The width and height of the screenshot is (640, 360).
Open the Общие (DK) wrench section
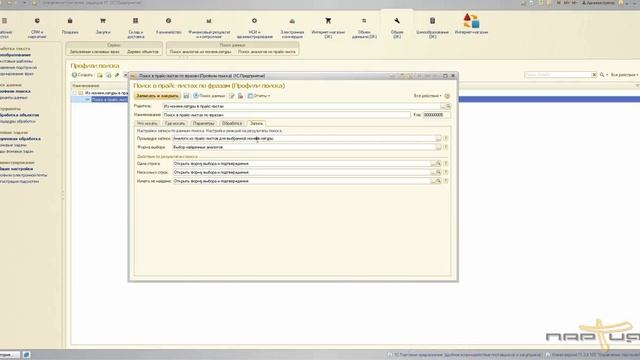tap(397, 27)
